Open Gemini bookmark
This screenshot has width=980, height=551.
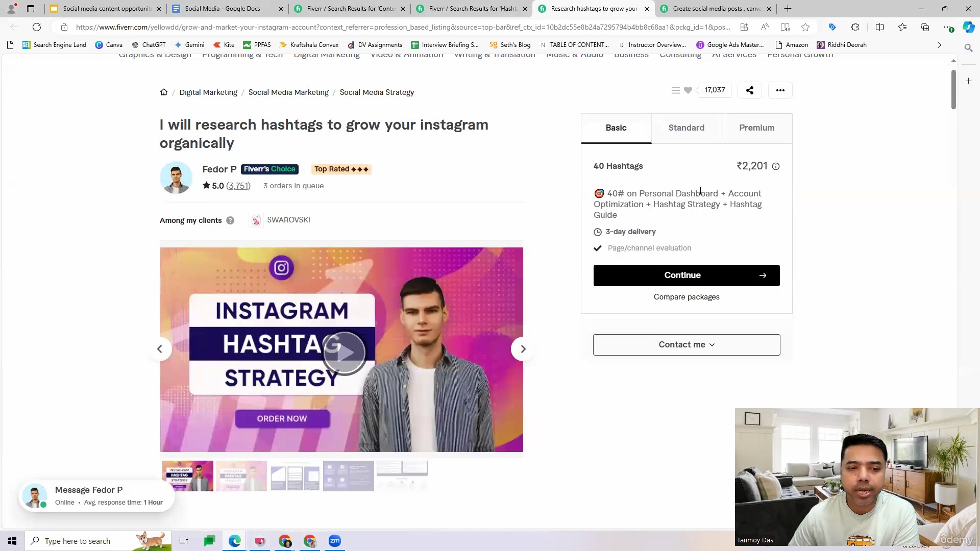point(189,45)
